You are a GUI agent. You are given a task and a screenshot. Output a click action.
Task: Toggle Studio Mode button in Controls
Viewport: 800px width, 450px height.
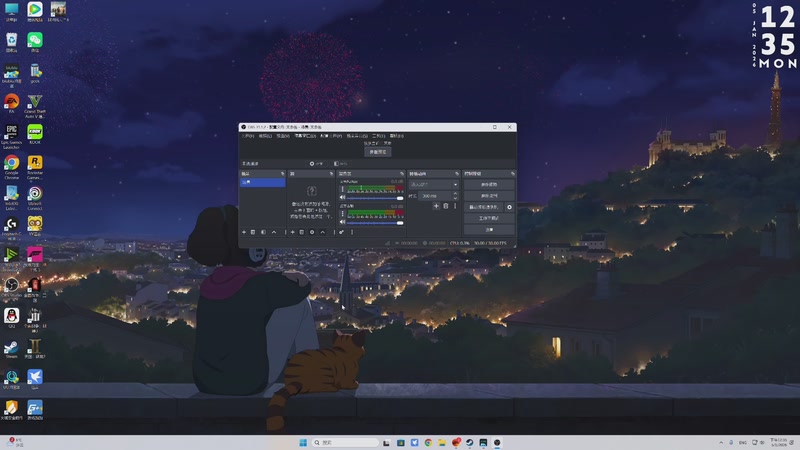coord(489,218)
